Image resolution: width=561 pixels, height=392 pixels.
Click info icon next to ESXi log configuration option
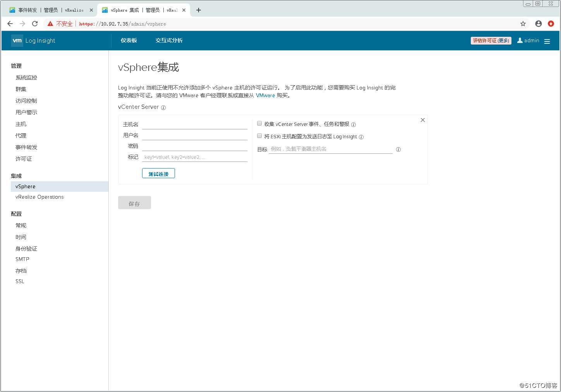tap(361, 137)
